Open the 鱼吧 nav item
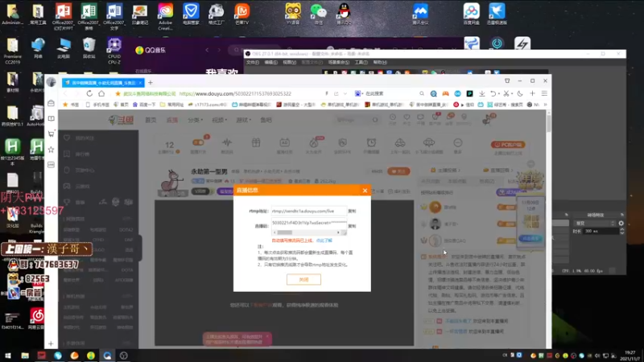Screen dimensions: 644x362 266,120
